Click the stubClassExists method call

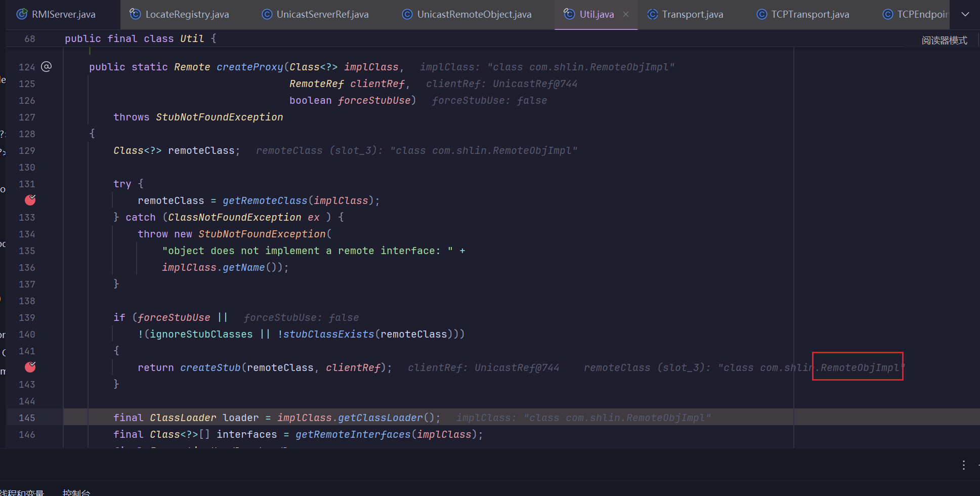[x=328, y=334]
